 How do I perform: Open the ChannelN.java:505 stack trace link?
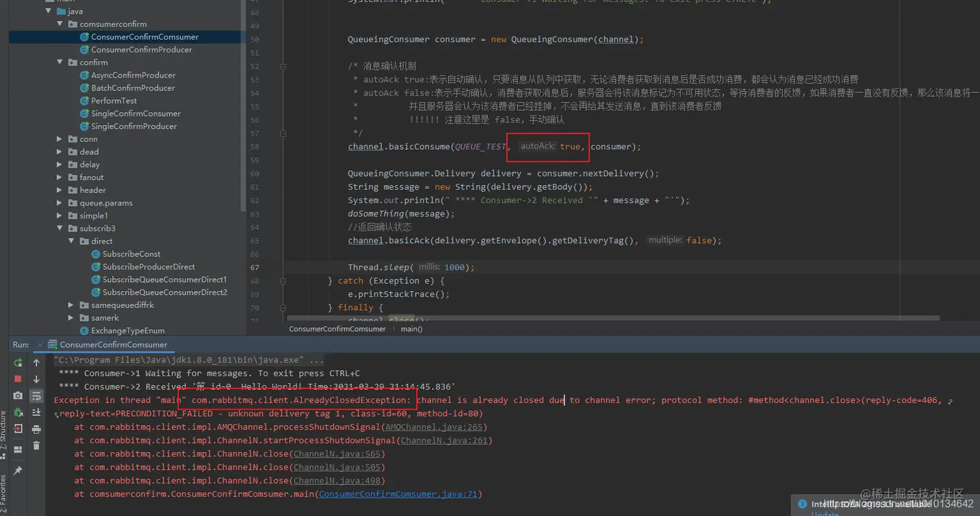(338, 467)
